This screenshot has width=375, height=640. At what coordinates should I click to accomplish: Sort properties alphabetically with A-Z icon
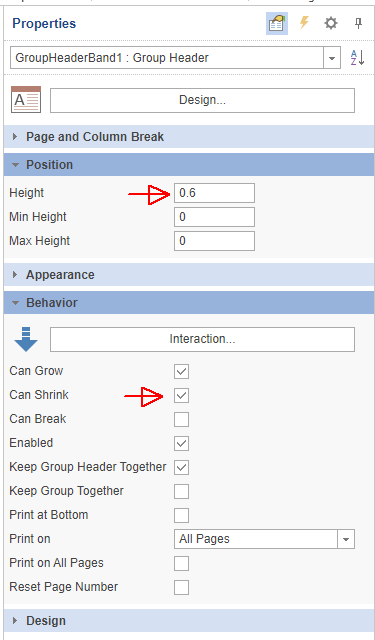[357, 58]
